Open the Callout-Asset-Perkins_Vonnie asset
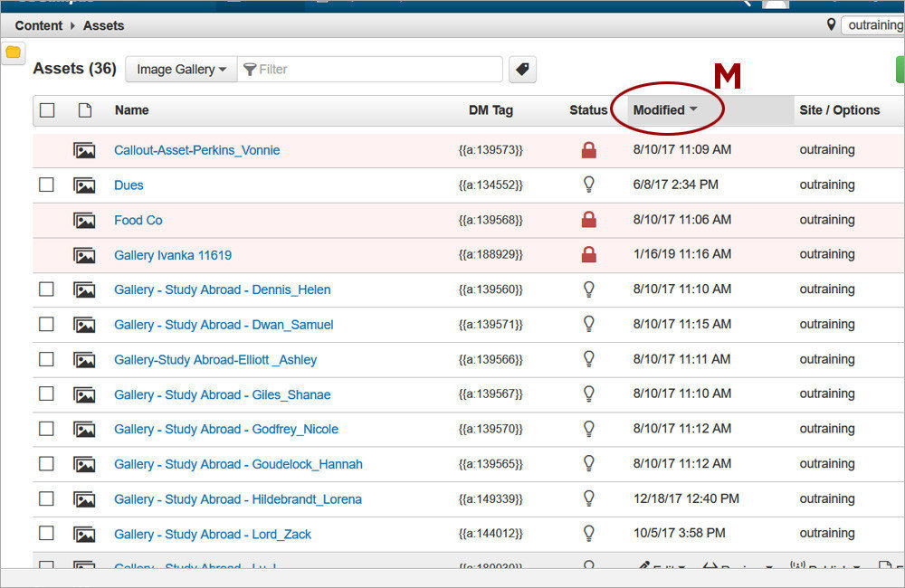The image size is (905, 588). [196, 150]
